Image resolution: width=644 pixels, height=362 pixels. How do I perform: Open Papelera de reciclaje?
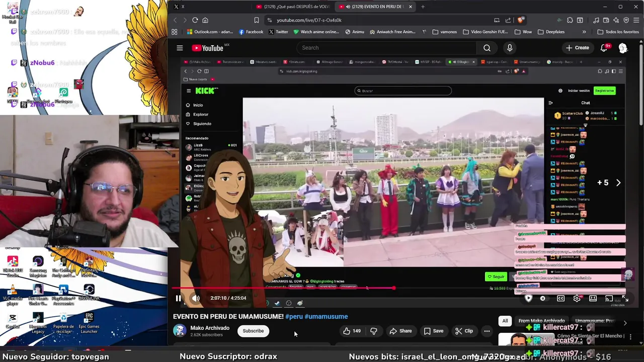click(63, 323)
